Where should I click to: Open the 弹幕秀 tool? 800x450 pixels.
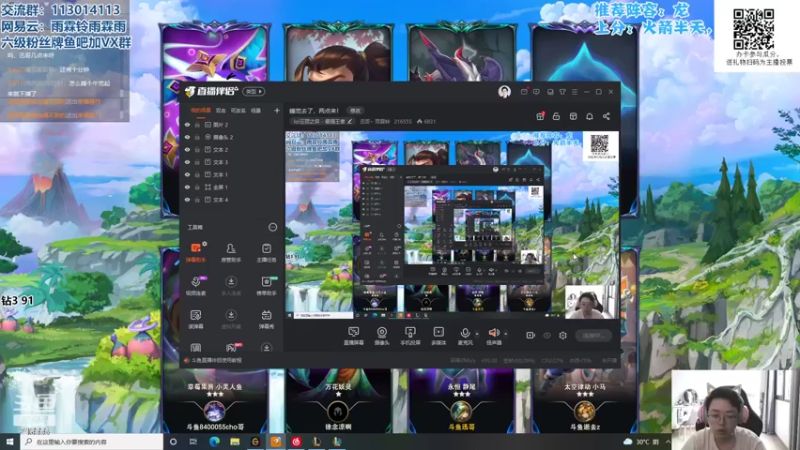pyautogui.click(x=266, y=319)
